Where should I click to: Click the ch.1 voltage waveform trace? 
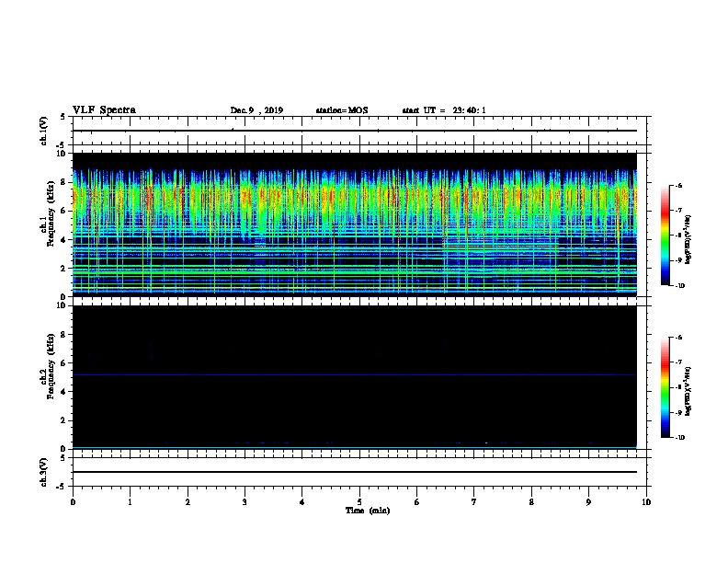click(355, 131)
